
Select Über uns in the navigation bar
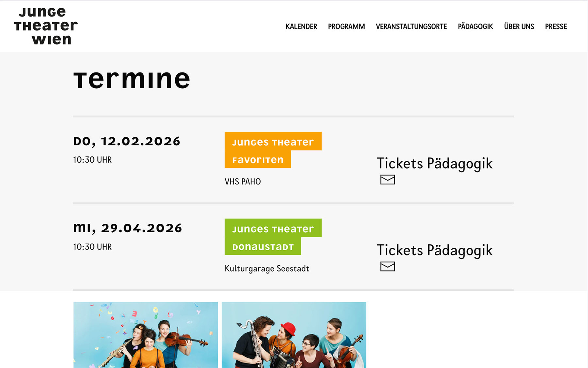(x=519, y=26)
